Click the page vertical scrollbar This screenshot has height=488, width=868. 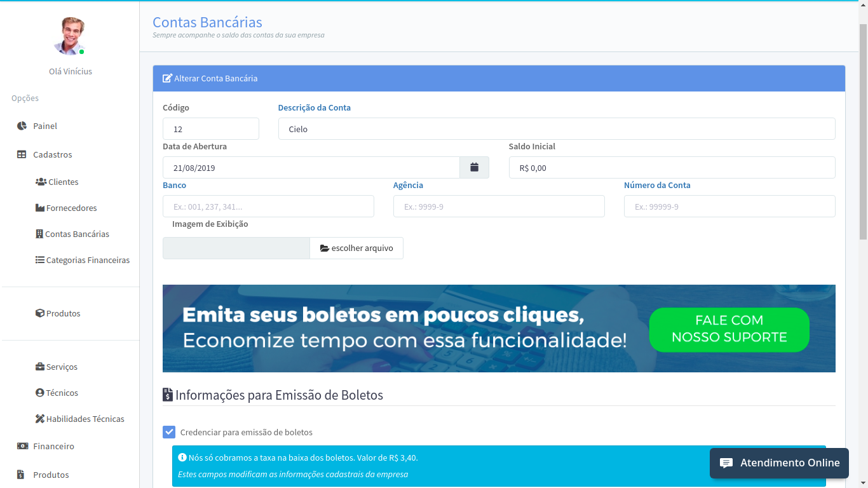[x=863, y=132]
